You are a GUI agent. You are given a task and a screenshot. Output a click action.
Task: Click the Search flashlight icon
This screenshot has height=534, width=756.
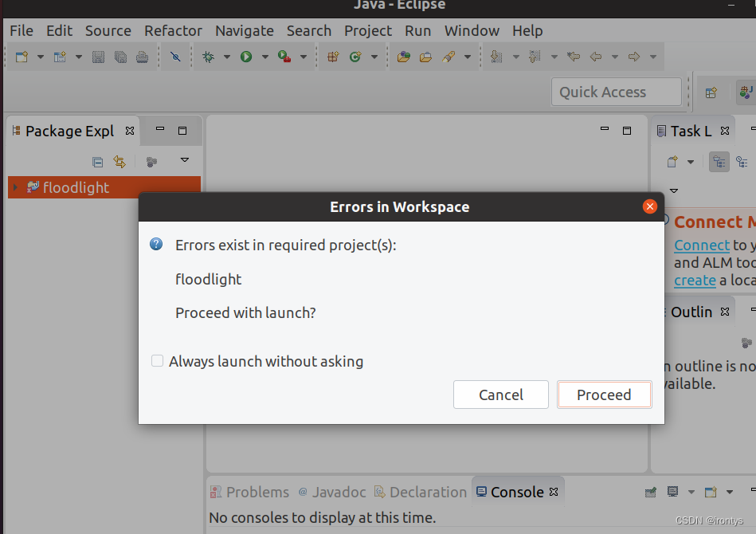coord(449,57)
